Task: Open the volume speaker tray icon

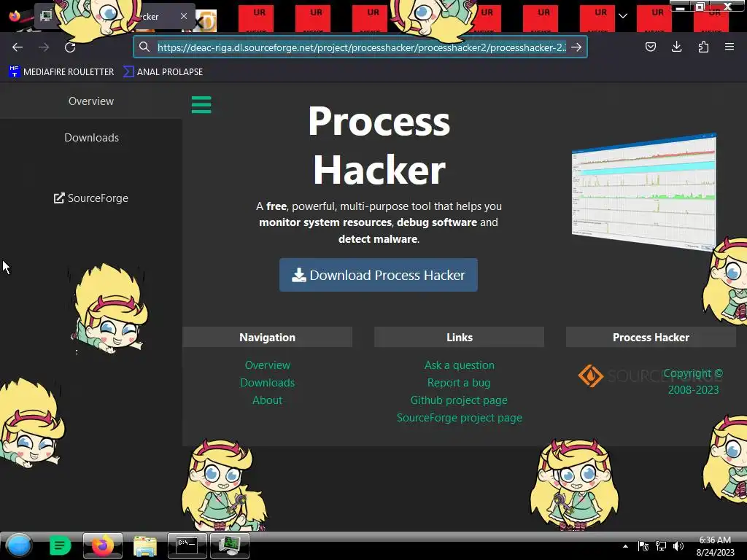Action: [678, 546]
